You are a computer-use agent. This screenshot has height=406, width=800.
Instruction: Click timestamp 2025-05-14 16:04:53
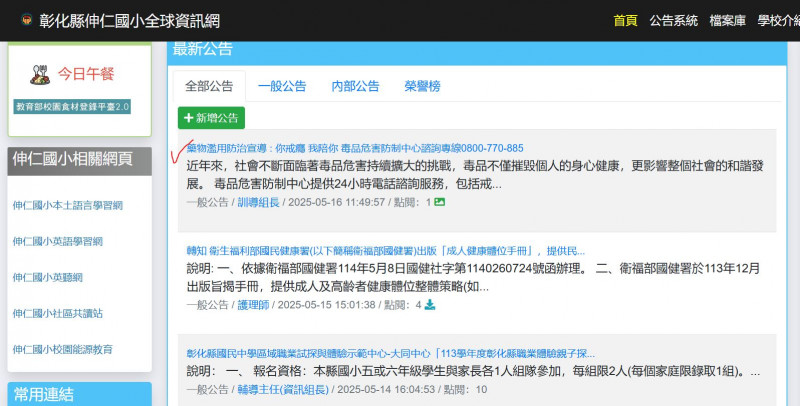386,389
